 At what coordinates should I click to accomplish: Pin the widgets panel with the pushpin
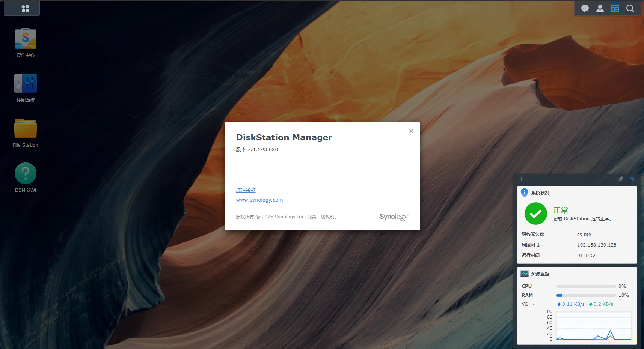point(621,179)
